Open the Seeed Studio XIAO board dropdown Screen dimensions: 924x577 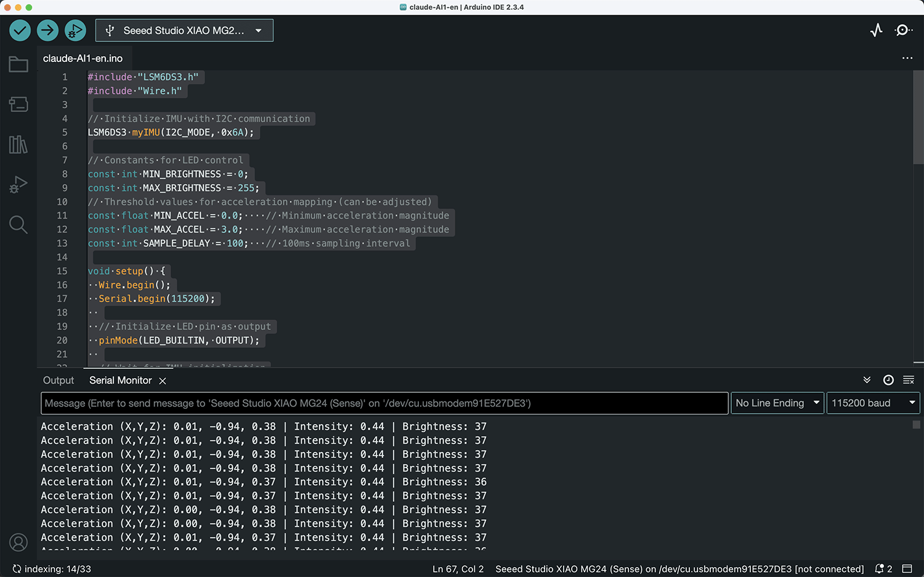[184, 30]
